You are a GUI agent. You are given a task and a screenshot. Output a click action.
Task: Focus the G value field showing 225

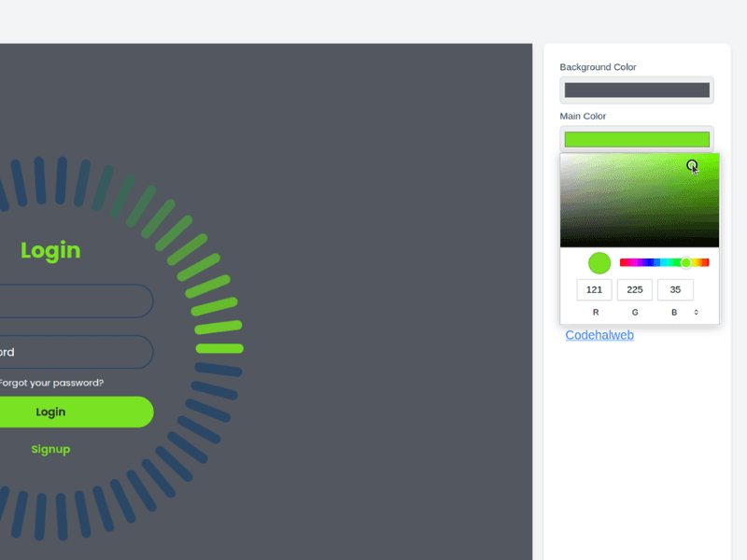tap(635, 289)
